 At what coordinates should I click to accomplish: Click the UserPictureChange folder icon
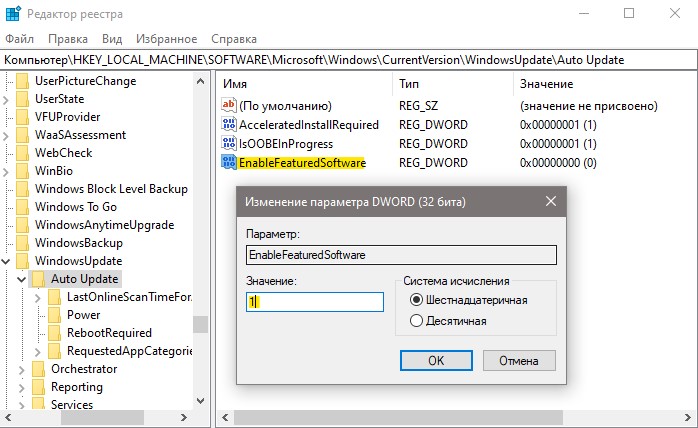(22, 81)
